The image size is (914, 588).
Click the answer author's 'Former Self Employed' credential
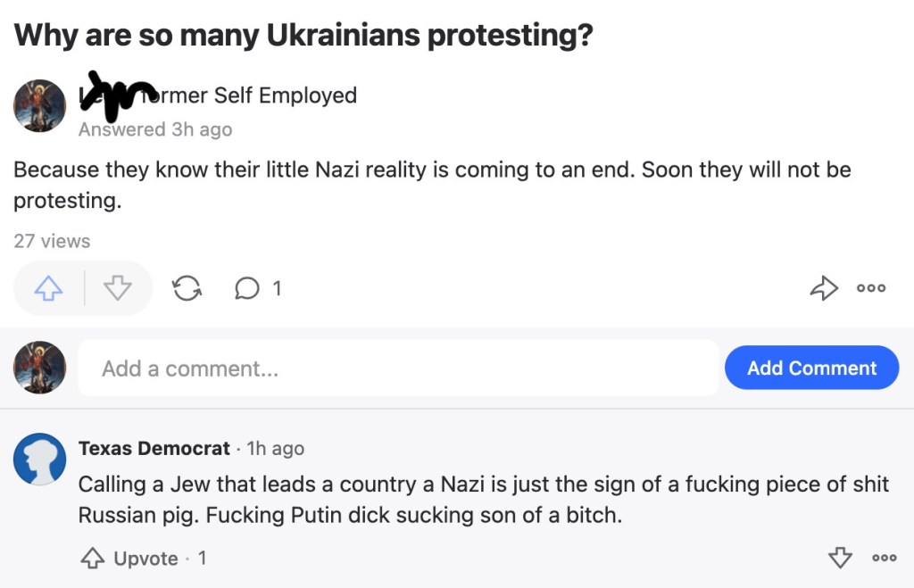point(259,95)
